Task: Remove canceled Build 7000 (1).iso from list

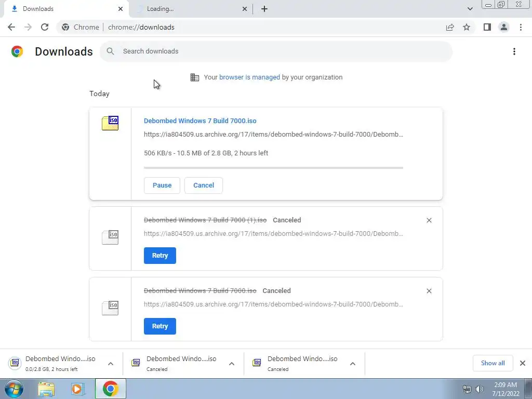Action: pos(429,220)
